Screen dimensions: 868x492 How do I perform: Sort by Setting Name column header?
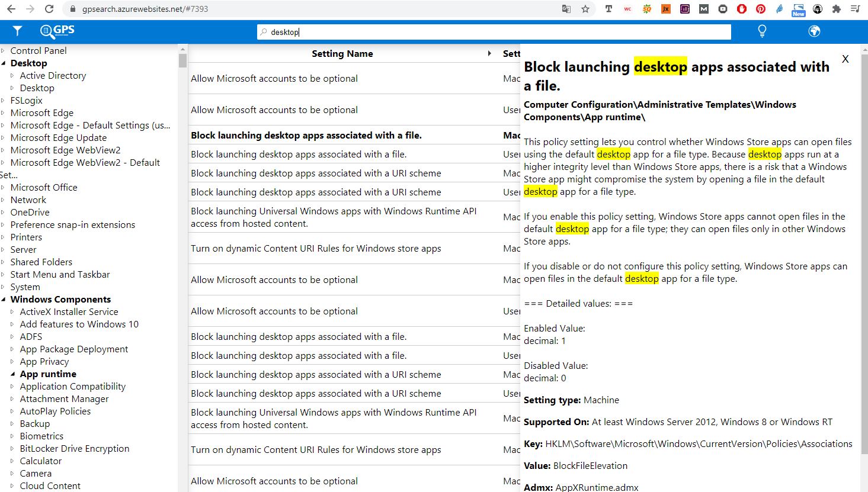click(342, 54)
